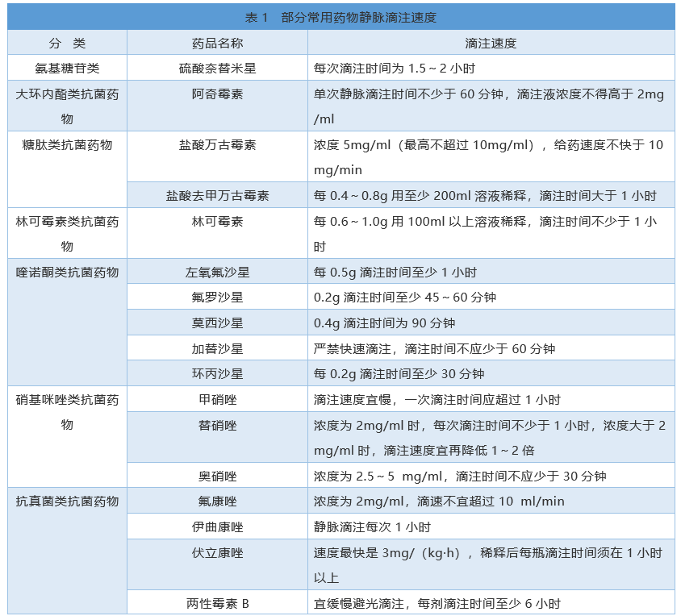Click the 加替沙星 drug name
This screenshot has width=681, height=616.
(217, 348)
